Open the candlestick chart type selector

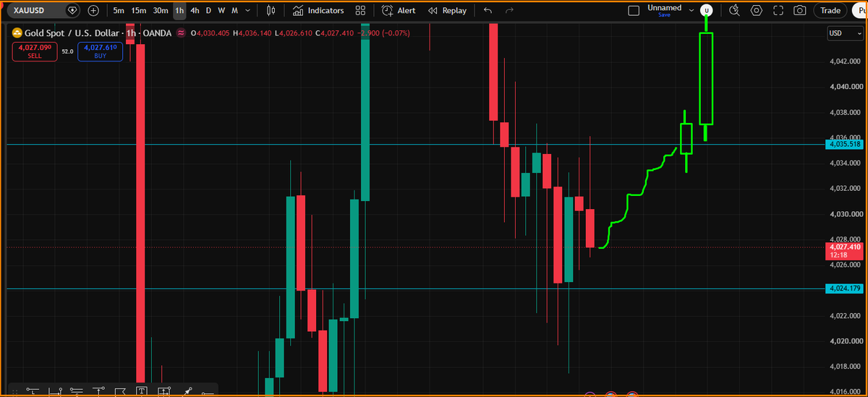coord(271,11)
